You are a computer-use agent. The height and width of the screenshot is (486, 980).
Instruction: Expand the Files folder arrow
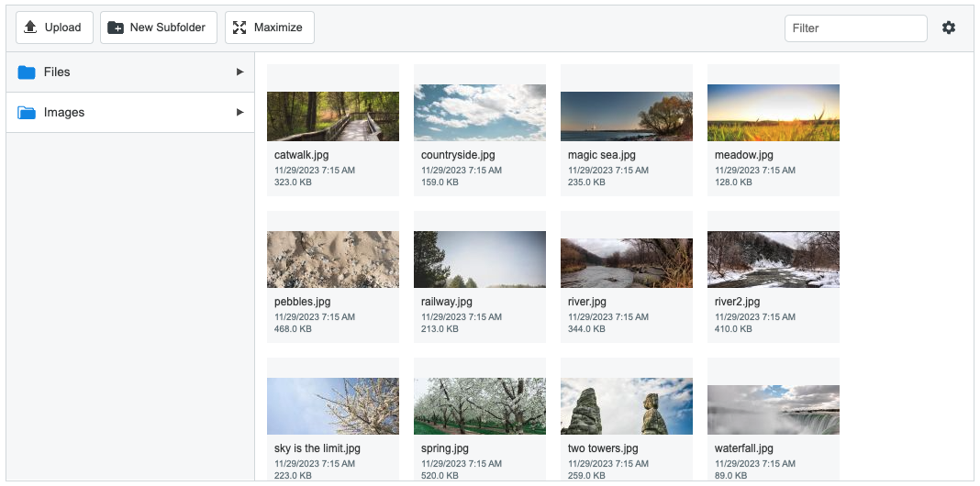pyautogui.click(x=240, y=72)
